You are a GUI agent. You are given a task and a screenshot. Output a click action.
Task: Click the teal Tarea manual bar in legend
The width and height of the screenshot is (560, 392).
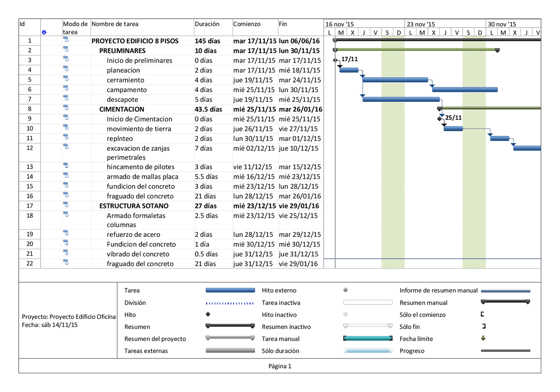pos(367,338)
